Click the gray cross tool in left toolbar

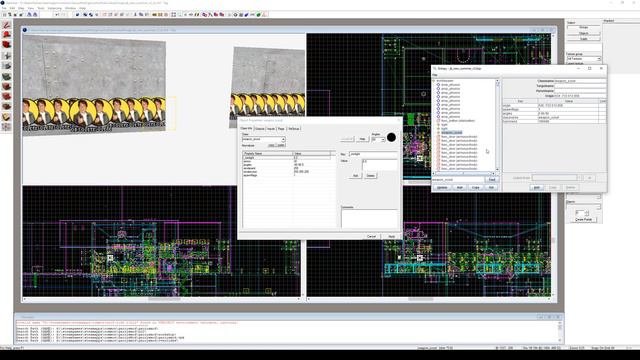point(7,56)
